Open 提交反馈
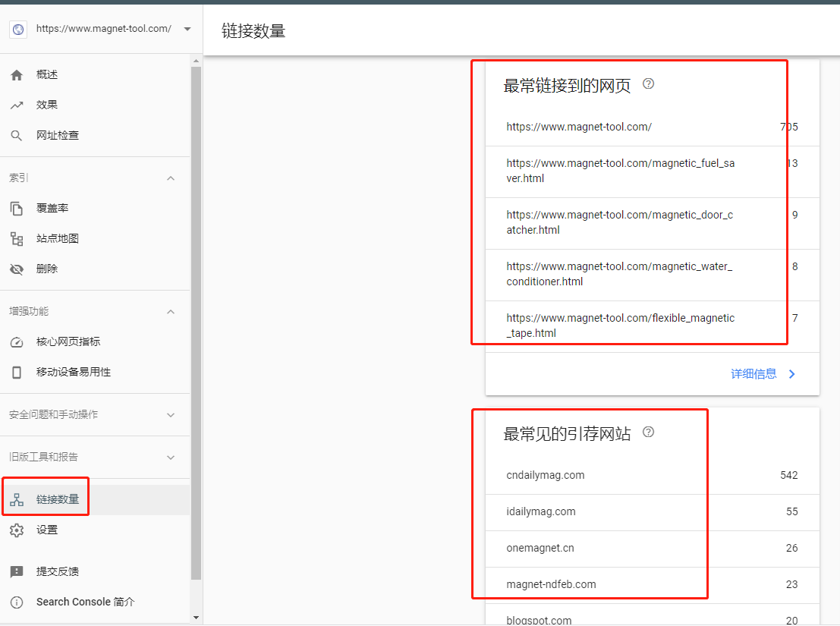 (x=95, y=571)
